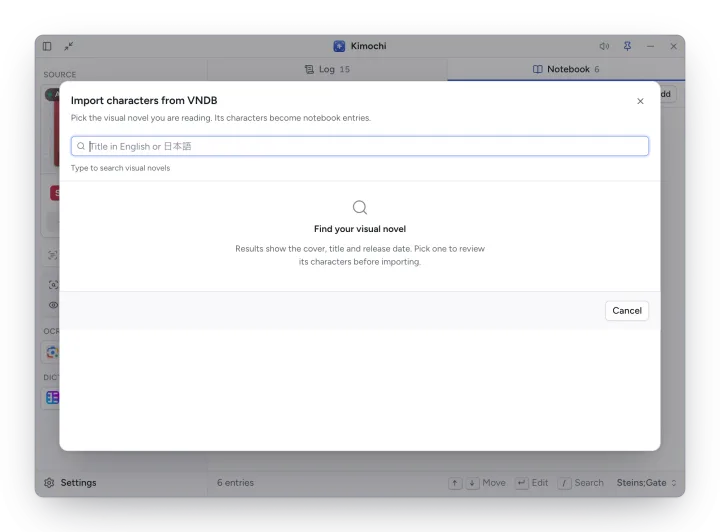The width and height of the screenshot is (720, 532).
Task: Click the collapse window arrows icon
Action: pos(68,46)
